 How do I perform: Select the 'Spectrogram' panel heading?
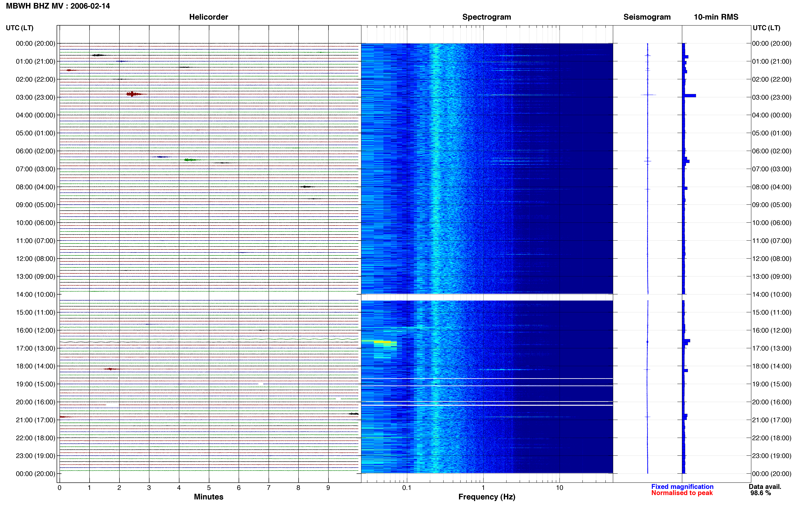[x=487, y=17]
